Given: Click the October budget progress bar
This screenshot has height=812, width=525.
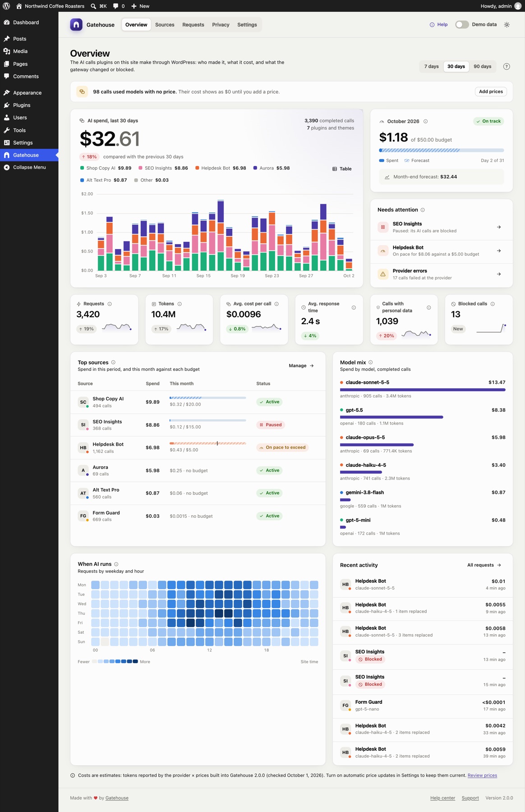Looking at the screenshot, I should [442, 150].
